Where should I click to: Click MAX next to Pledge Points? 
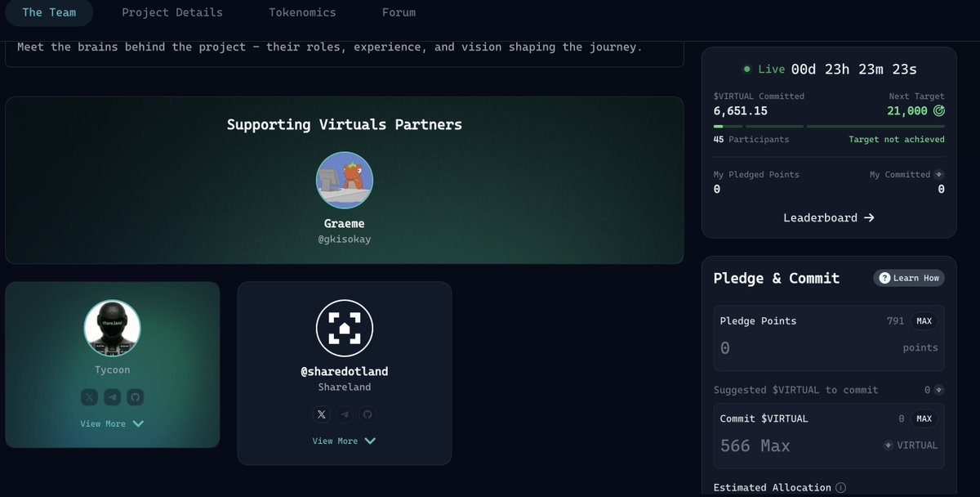click(x=924, y=321)
